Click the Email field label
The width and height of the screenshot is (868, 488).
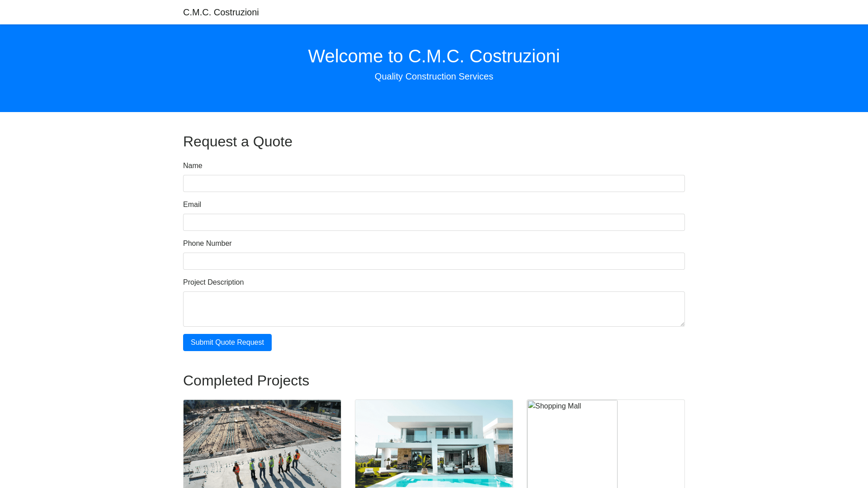[x=192, y=205]
